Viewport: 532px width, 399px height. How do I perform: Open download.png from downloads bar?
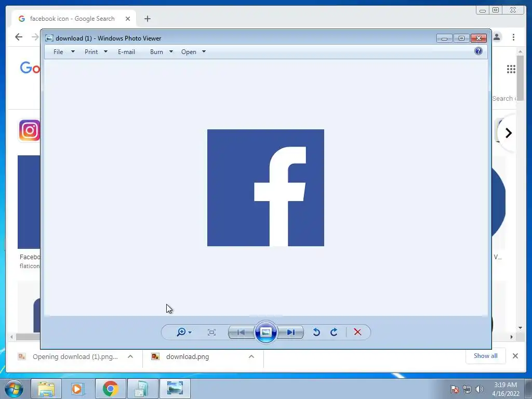point(187,356)
